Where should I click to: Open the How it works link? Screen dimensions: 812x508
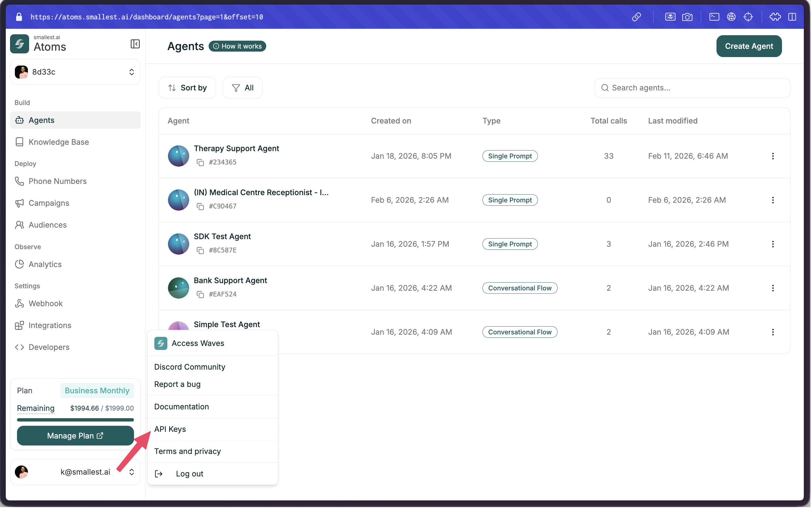(237, 46)
